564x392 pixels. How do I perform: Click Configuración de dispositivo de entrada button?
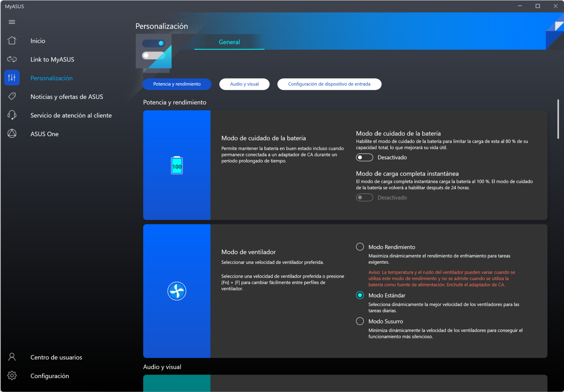329,84
